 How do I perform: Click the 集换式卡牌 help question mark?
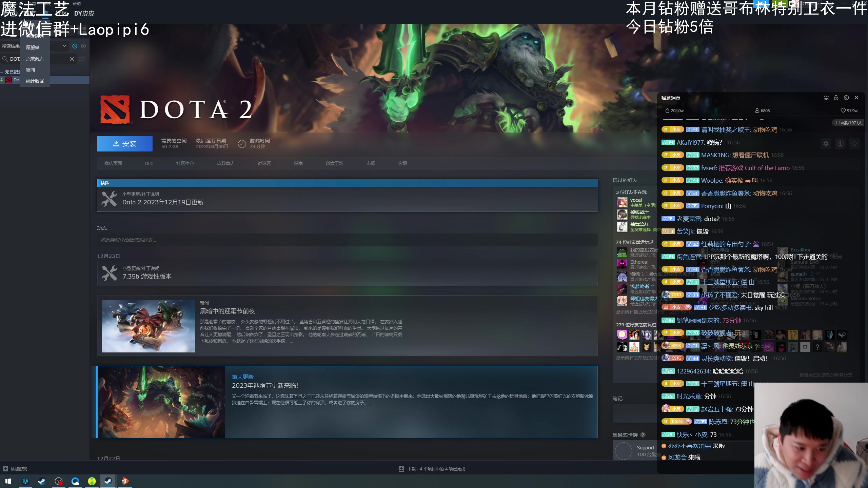[643, 435]
